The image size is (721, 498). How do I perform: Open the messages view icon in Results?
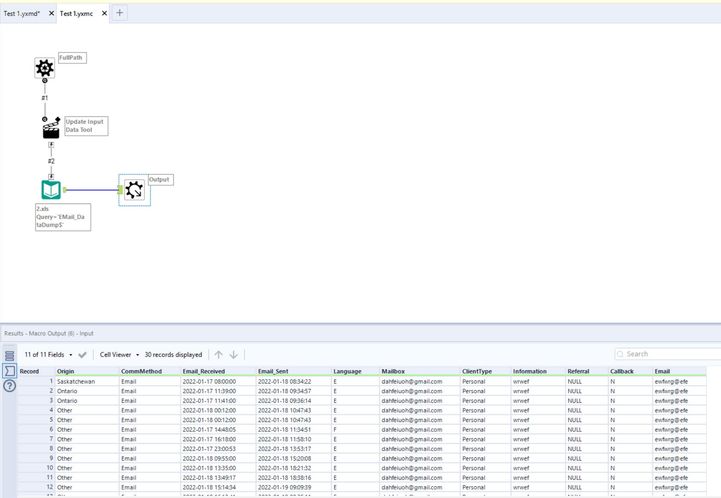point(10,371)
